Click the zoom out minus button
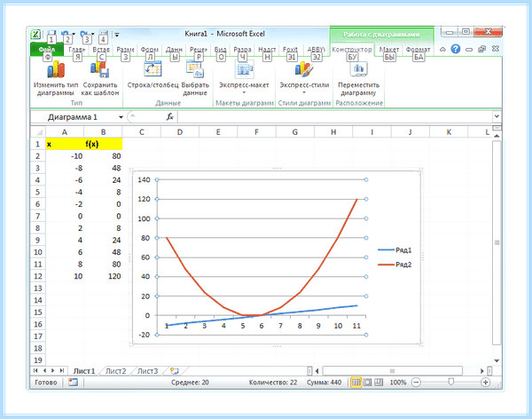Screen dimensions: 532x419 click(x=416, y=383)
